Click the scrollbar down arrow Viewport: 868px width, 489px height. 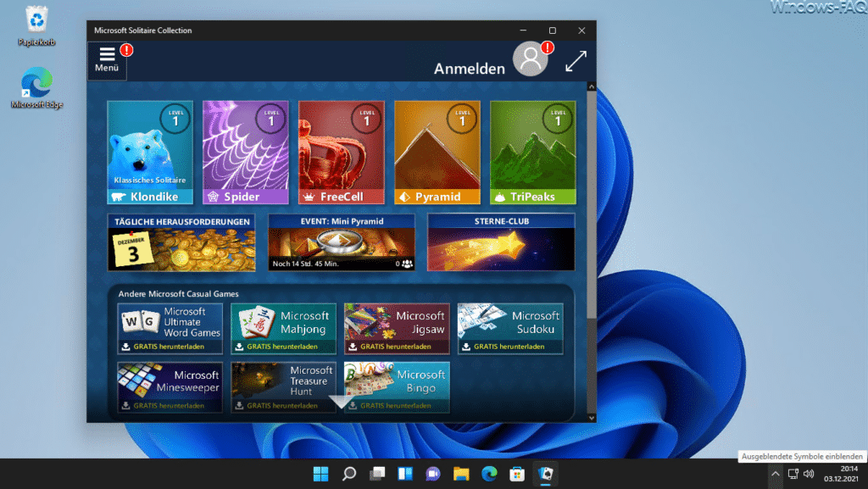click(x=591, y=418)
